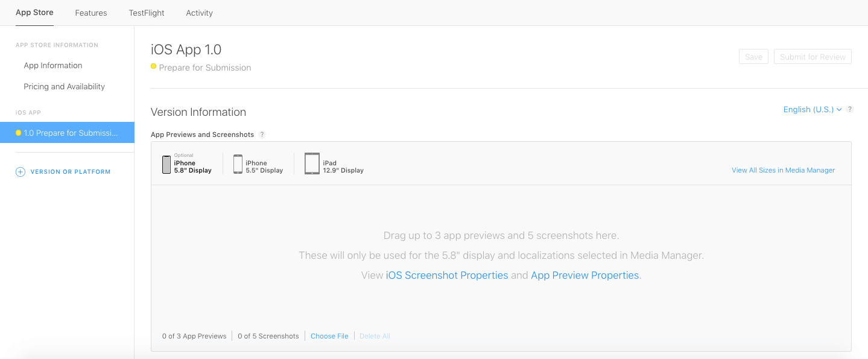Select the iPhone 5.8" Display device icon

[166, 165]
